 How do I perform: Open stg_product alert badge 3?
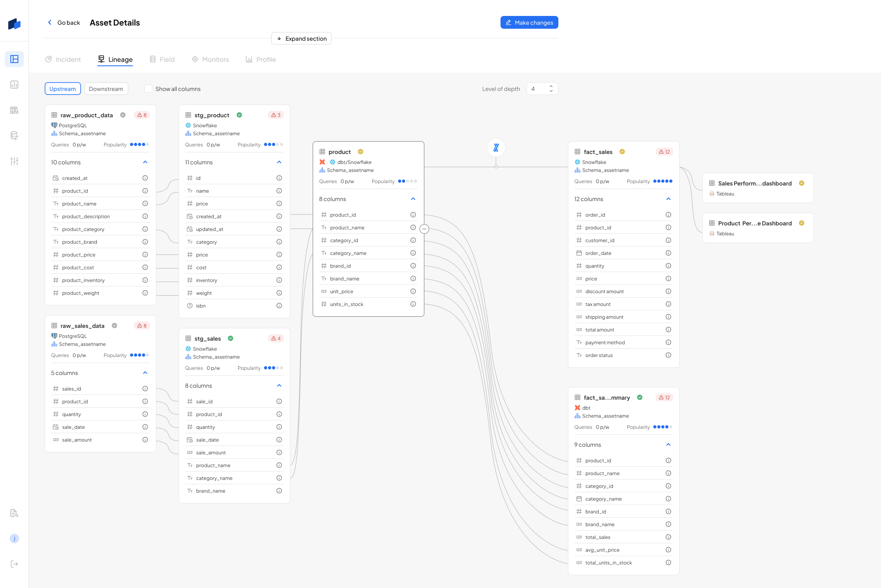coord(276,115)
